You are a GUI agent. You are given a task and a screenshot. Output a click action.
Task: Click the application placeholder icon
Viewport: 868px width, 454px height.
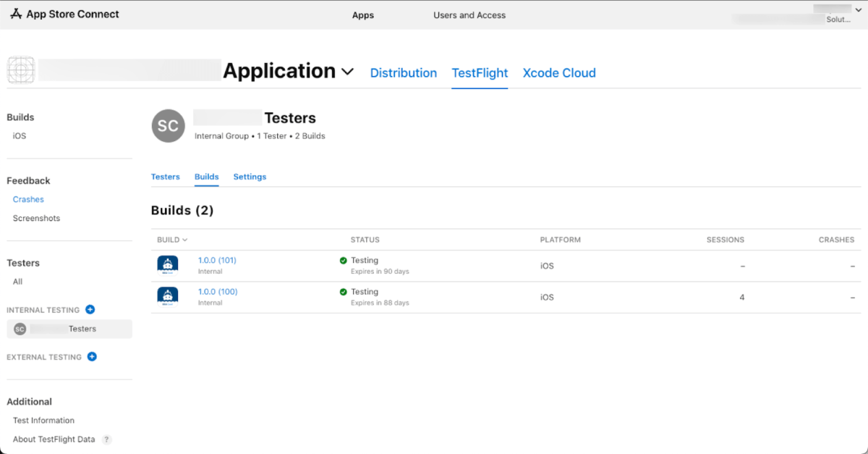21,70
